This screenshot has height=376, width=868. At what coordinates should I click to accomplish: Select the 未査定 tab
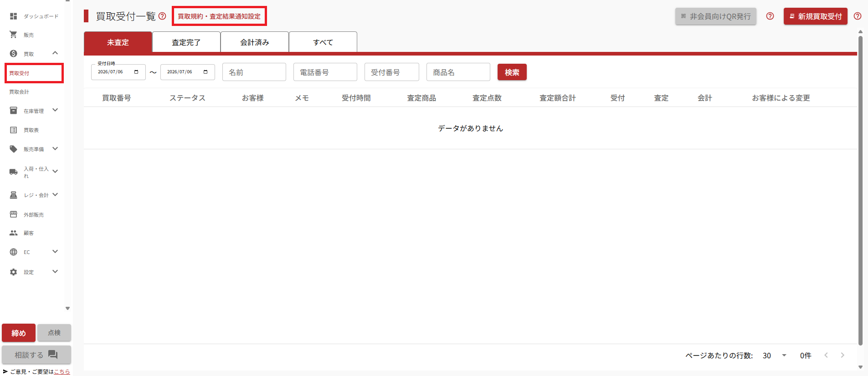(x=118, y=42)
